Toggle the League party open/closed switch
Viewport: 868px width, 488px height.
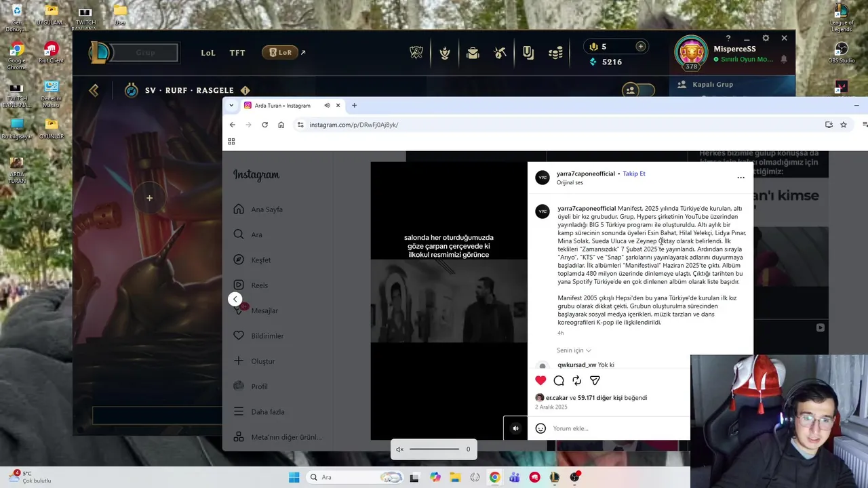click(638, 89)
